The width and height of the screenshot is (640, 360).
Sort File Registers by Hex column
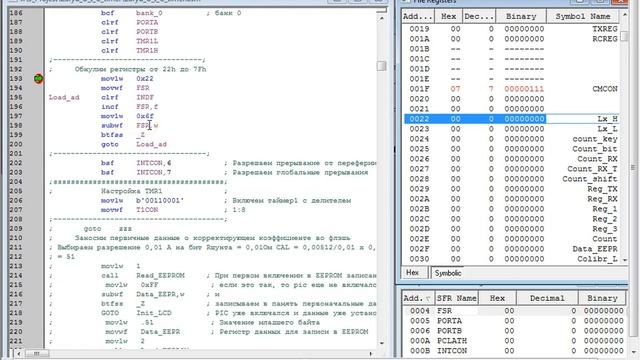(x=448, y=16)
